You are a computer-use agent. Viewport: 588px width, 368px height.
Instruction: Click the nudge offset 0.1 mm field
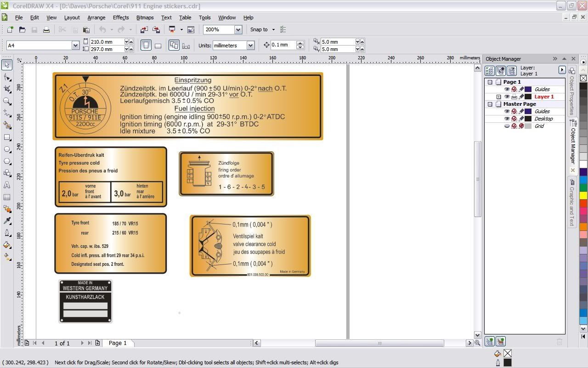click(283, 45)
